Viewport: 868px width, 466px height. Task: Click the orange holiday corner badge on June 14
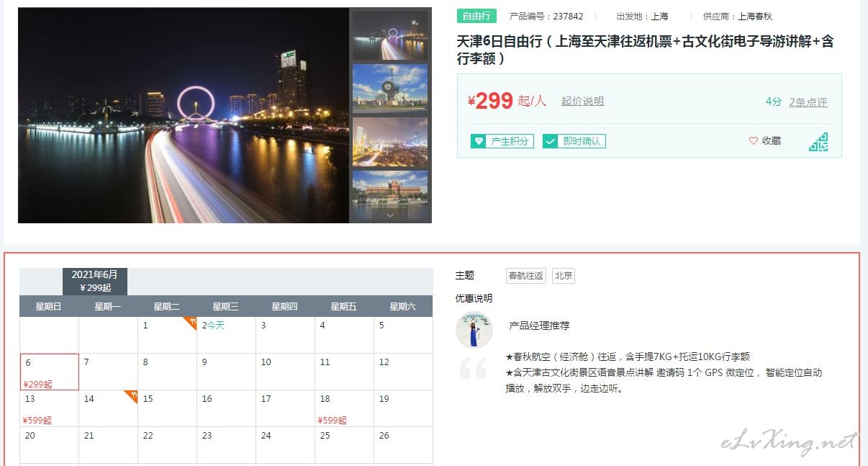(132, 395)
